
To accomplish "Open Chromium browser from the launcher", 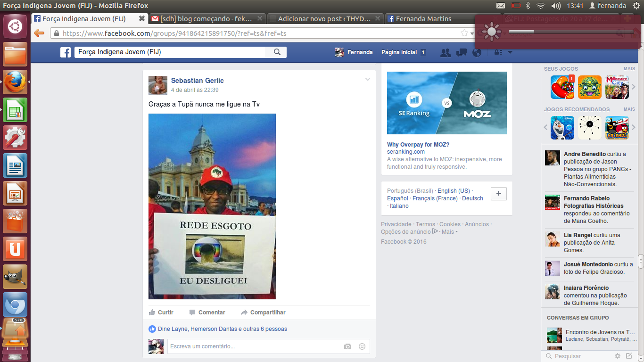I will 15,304.
